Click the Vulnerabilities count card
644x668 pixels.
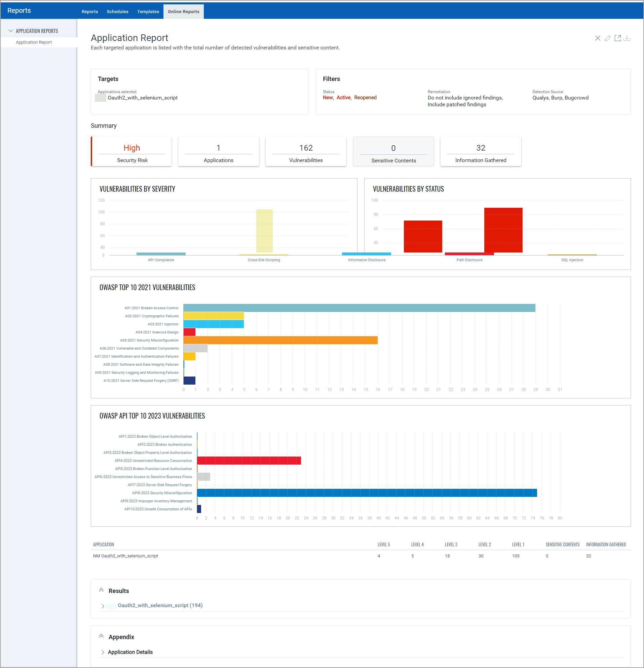306,151
